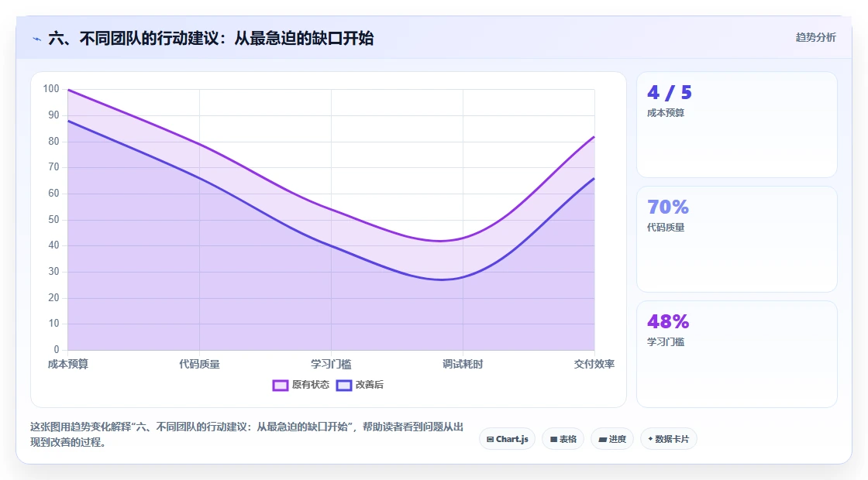The height and width of the screenshot is (480, 868).
Task: Open the 48% 学习门槛 card
Action: point(737,354)
